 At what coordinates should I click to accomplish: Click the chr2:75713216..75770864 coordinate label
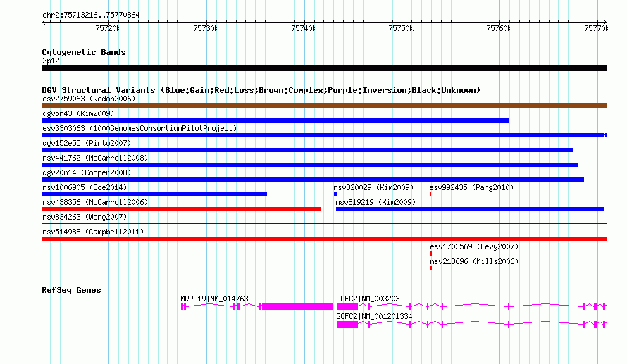click(91, 15)
